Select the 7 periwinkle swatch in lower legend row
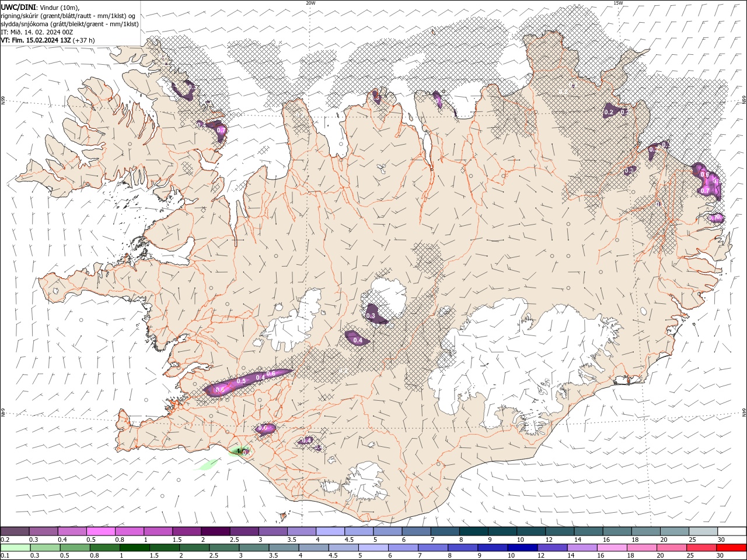This screenshot has width=747, height=560. (x=434, y=548)
